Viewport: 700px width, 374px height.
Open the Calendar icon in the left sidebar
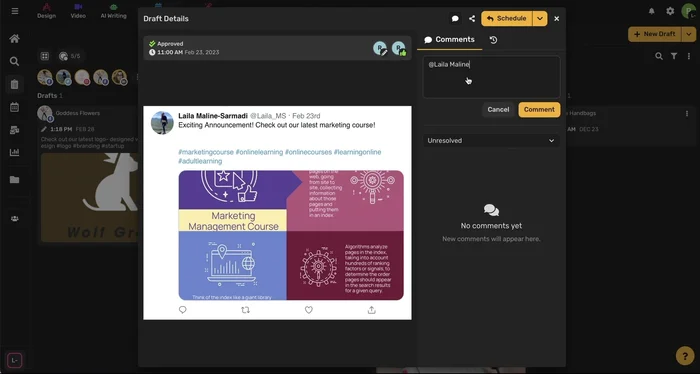(x=14, y=107)
